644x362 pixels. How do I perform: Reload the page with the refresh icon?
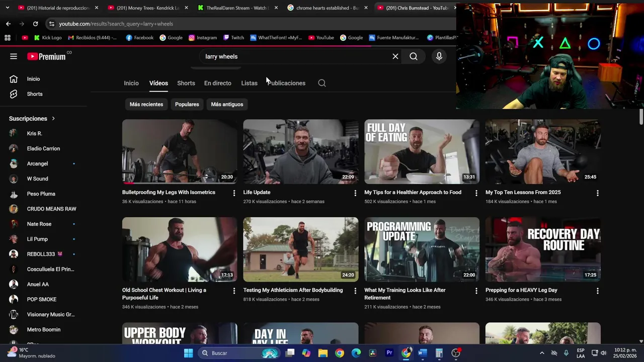(35, 24)
